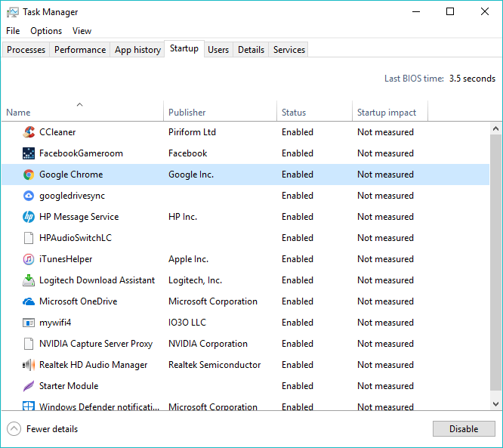The width and height of the screenshot is (503, 448).
Task: Click the IO3O LLC publisher cell
Action: pos(187,323)
